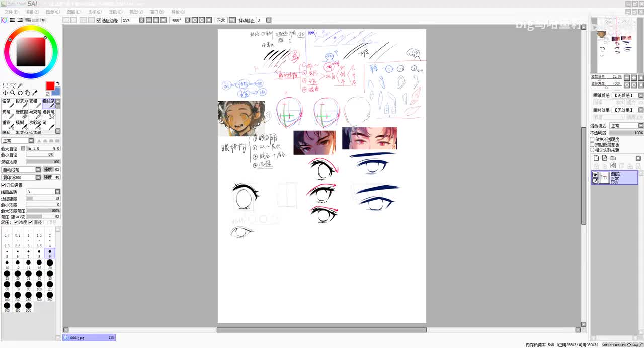The height and width of the screenshot is (348, 644).
Task: Toggle 详细设置 detailed settings checkbox
Action: pos(3,185)
